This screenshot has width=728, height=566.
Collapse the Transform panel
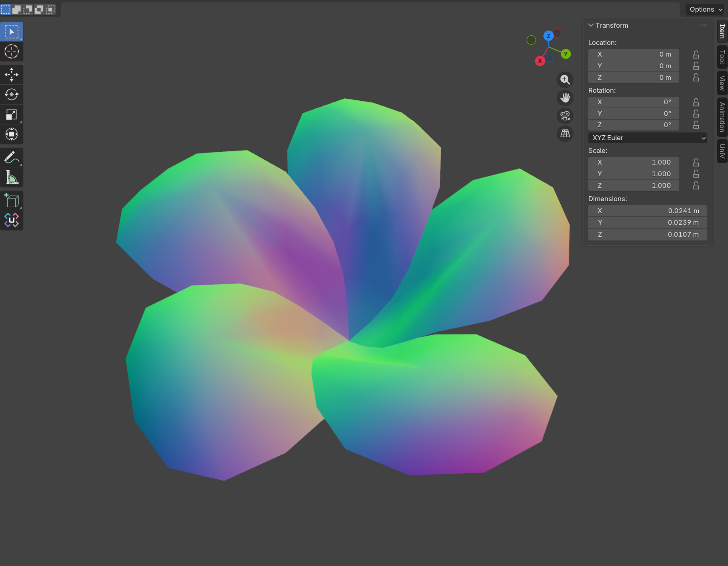pos(591,25)
